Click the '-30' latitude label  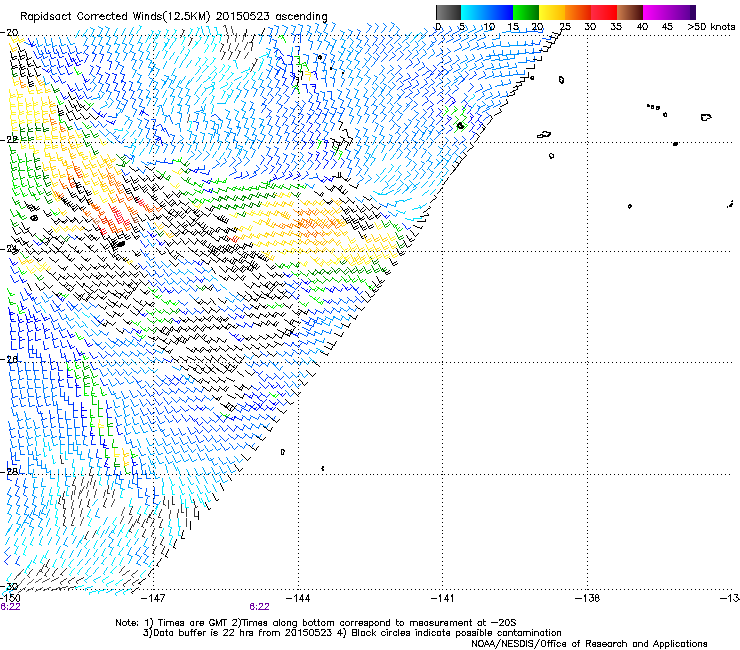pos(9,586)
